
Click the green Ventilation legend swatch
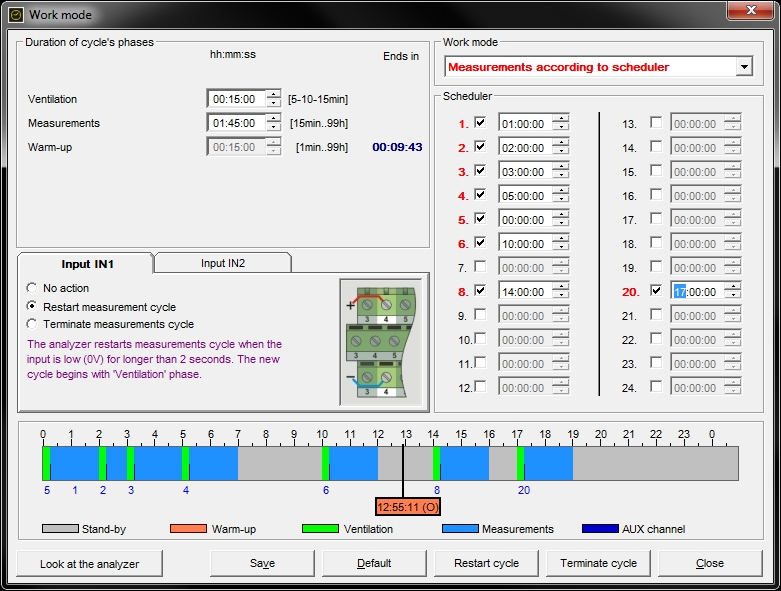coord(320,529)
